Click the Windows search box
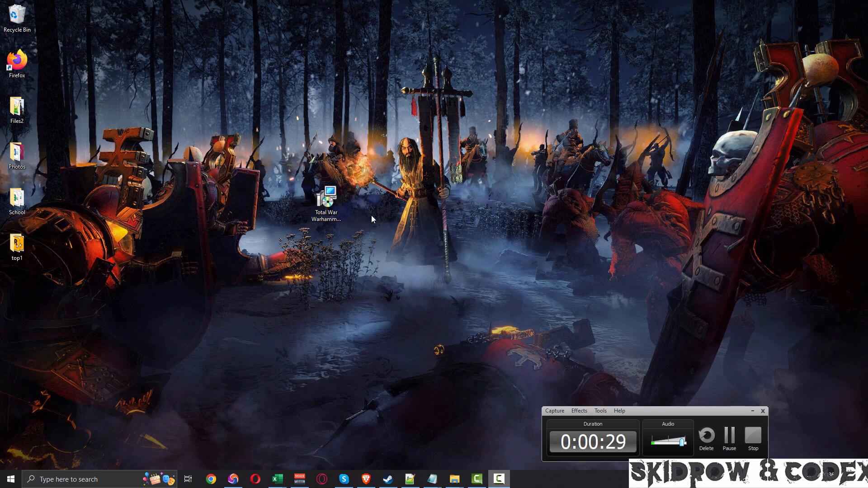The width and height of the screenshot is (868, 488). 86,479
